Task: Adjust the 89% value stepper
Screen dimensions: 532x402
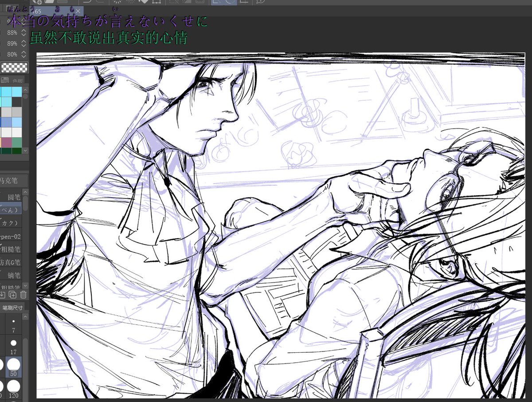Action: coord(23,43)
